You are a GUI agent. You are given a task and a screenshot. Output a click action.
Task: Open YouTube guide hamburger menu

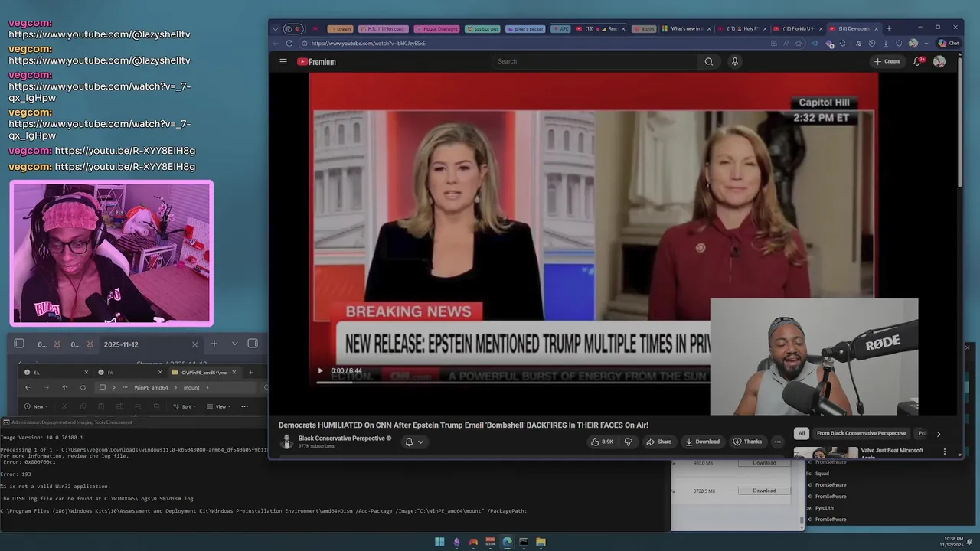[x=283, y=61]
